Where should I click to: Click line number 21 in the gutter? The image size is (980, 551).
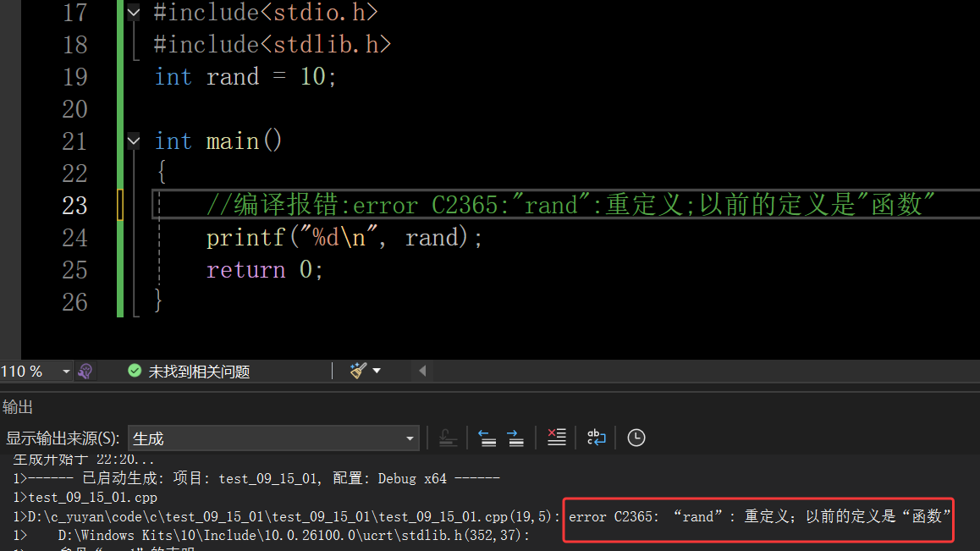coord(75,141)
